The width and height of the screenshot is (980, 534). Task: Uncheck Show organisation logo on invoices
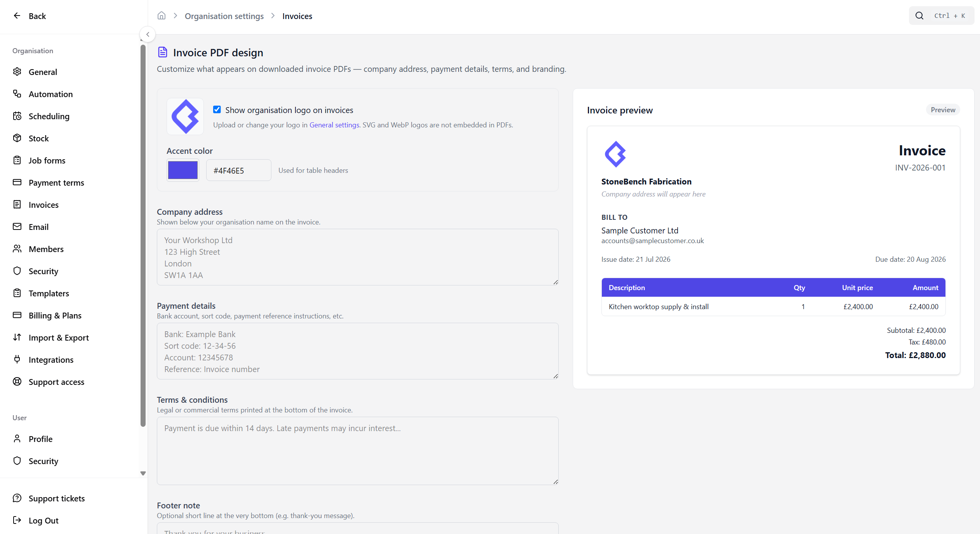pyautogui.click(x=217, y=110)
